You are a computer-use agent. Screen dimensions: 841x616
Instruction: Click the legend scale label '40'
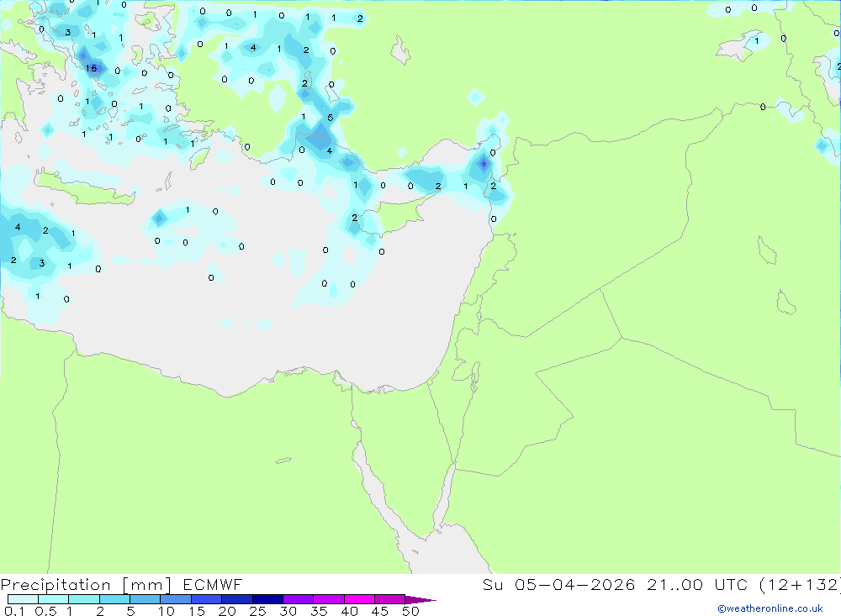[349, 611]
